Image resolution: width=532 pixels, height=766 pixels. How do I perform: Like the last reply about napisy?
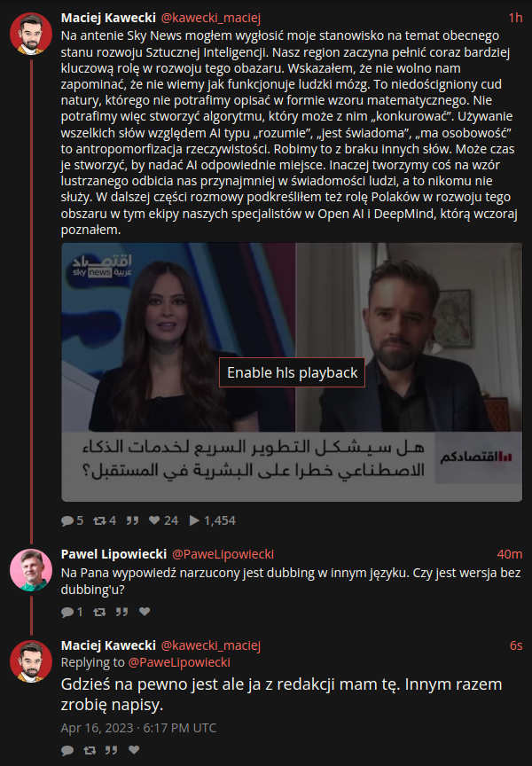(x=134, y=750)
